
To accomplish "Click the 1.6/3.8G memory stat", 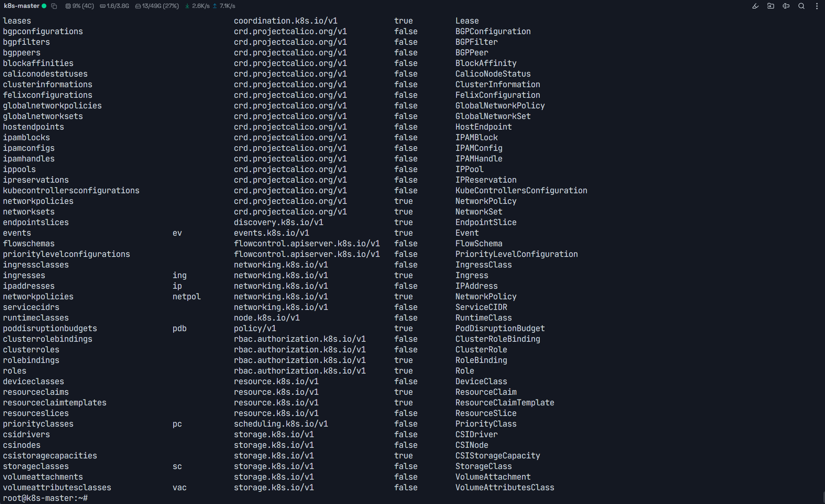I will tap(118, 6).
